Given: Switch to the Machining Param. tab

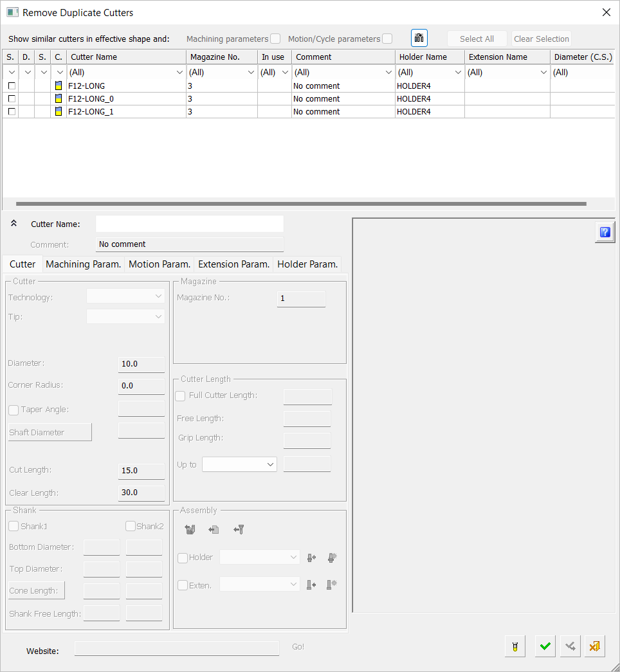Looking at the screenshot, I should (83, 264).
